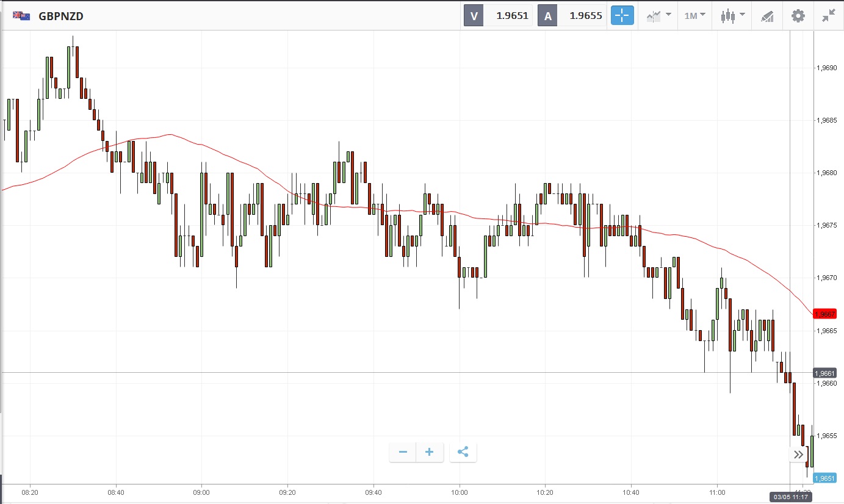Expand the candlestick chart type dropdown

coord(732,16)
